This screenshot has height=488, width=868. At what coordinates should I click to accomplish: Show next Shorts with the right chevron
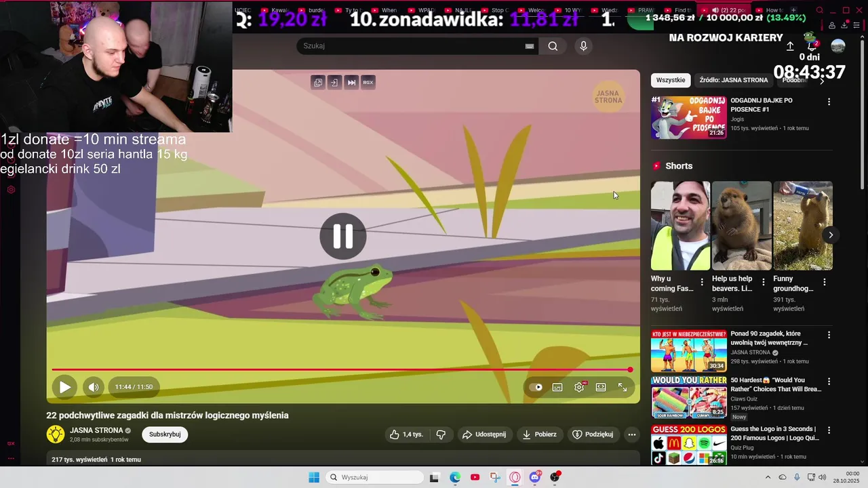click(x=831, y=235)
